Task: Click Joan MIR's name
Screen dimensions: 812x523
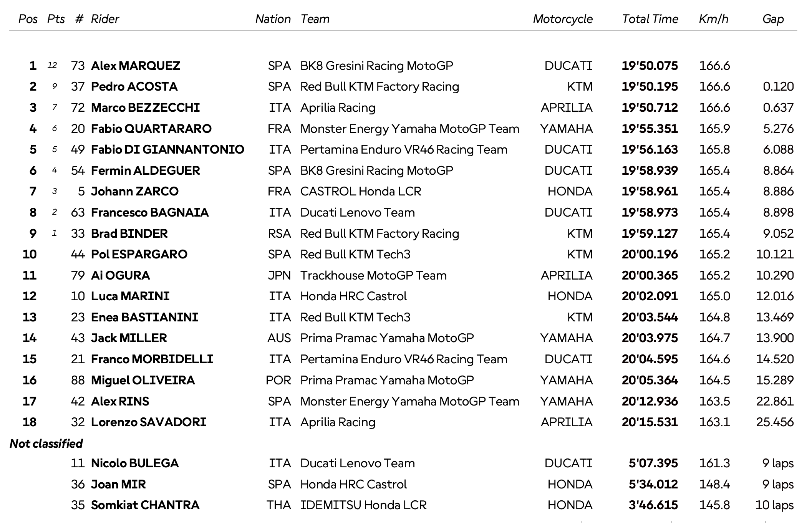Action: pyautogui.click(x=118, y=484)
